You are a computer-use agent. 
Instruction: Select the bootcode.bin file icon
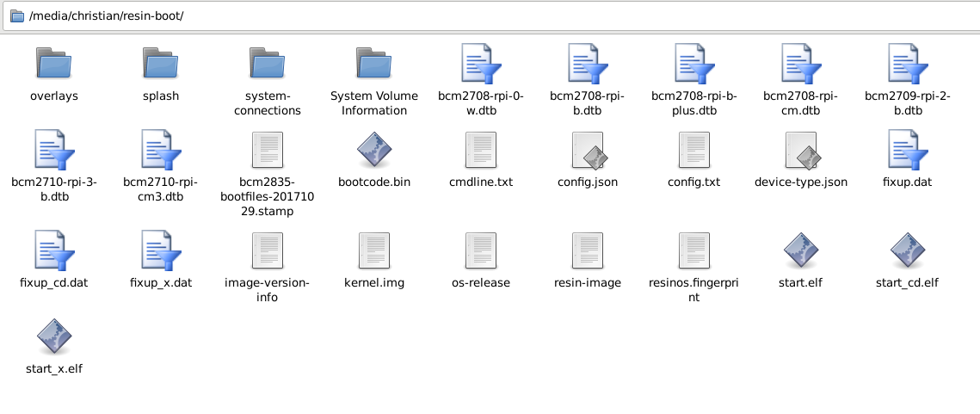[373, 150]
